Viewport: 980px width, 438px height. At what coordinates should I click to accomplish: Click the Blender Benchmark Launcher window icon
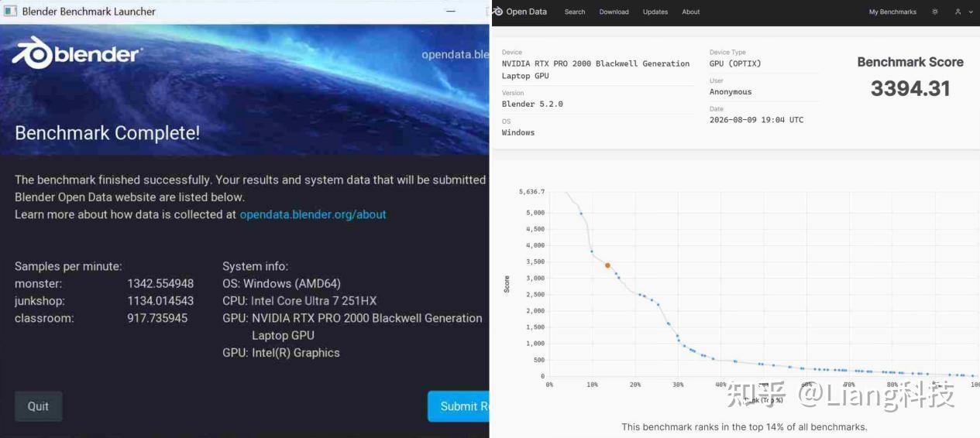[x=10, y=12]
